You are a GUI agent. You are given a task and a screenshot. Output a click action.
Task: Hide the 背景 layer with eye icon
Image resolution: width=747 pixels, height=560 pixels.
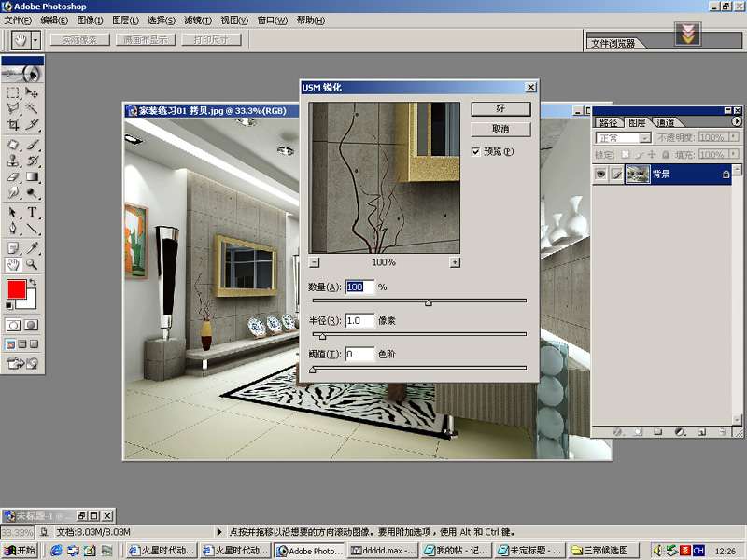(601, 174)
